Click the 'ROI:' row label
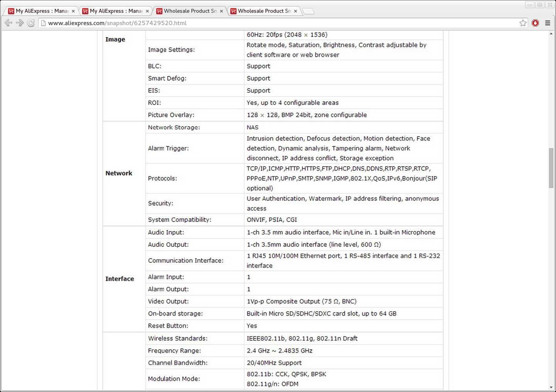The height and width of the screenshot is (392, 556). pyautogui.click(x=154, y=103)
